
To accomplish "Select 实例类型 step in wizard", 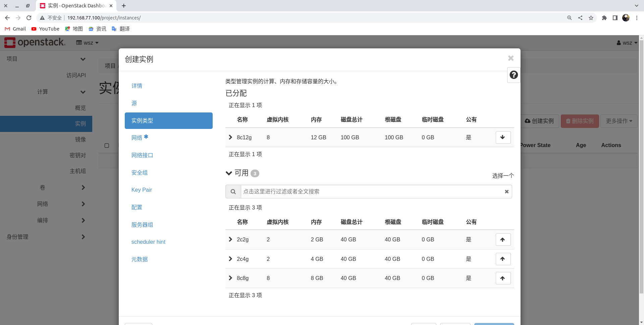I will click(168, 121).
